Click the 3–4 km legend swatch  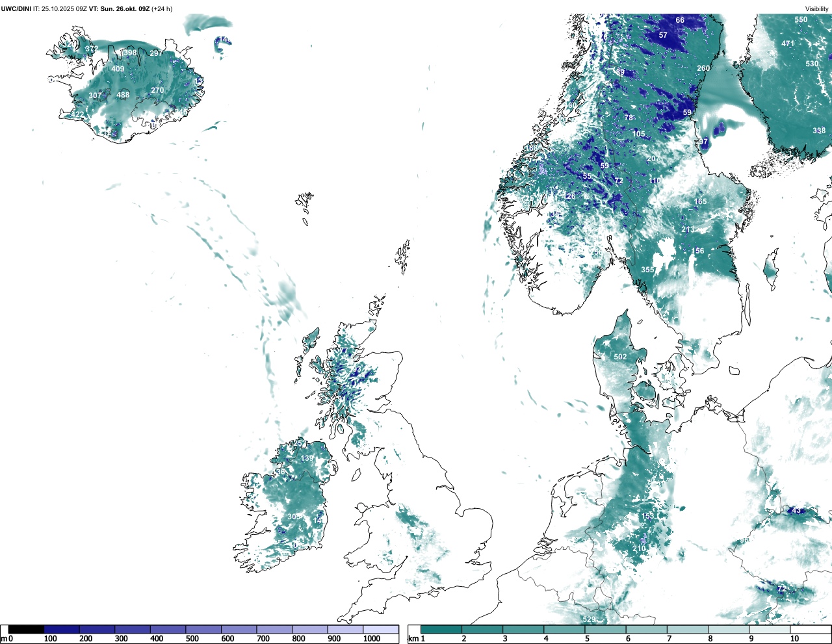click(523, 629)
